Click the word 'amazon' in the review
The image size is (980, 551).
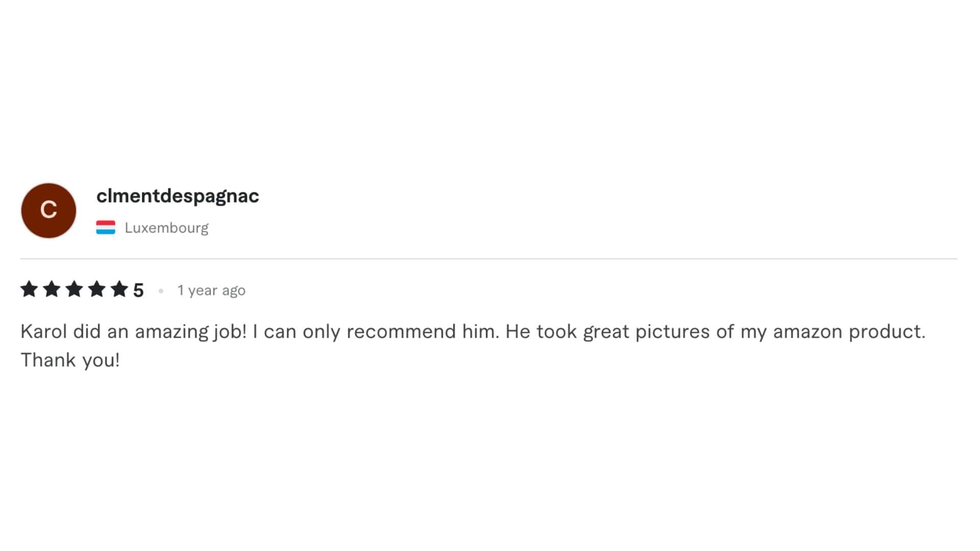click(807, 332)
